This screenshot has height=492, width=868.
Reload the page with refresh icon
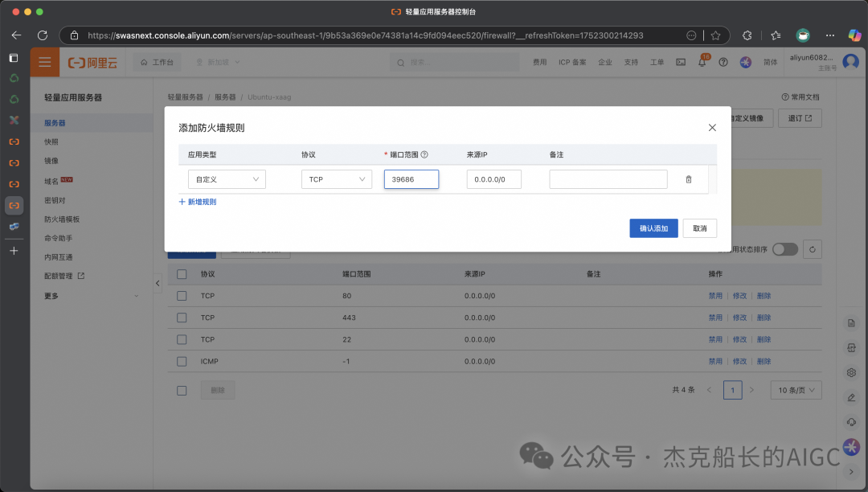(43, 35)
